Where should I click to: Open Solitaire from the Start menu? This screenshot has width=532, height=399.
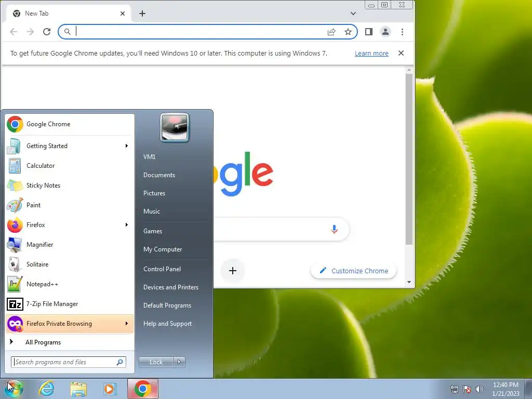click(70, 264)
